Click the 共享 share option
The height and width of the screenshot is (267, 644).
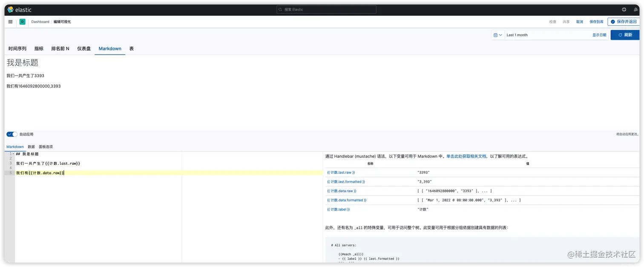pyautogui.click(x=566, y=22)
